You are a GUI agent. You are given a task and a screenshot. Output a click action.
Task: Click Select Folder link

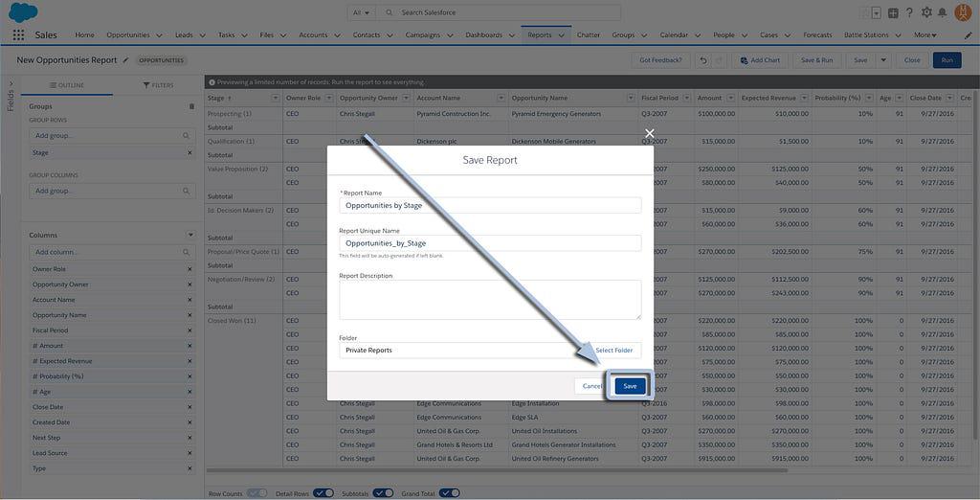613,351
